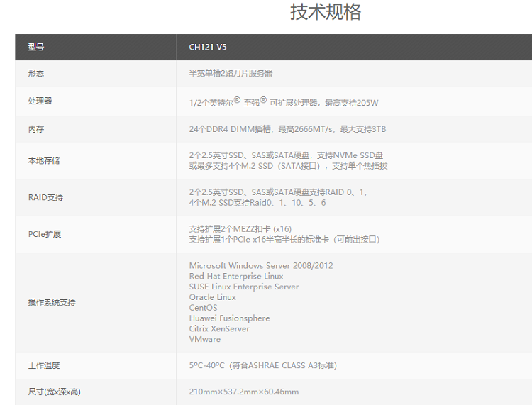This screenshot has height=405, width=532.
Task: Click the 尺寸(宽x深x高) row label
Action: tap(55, 392)
